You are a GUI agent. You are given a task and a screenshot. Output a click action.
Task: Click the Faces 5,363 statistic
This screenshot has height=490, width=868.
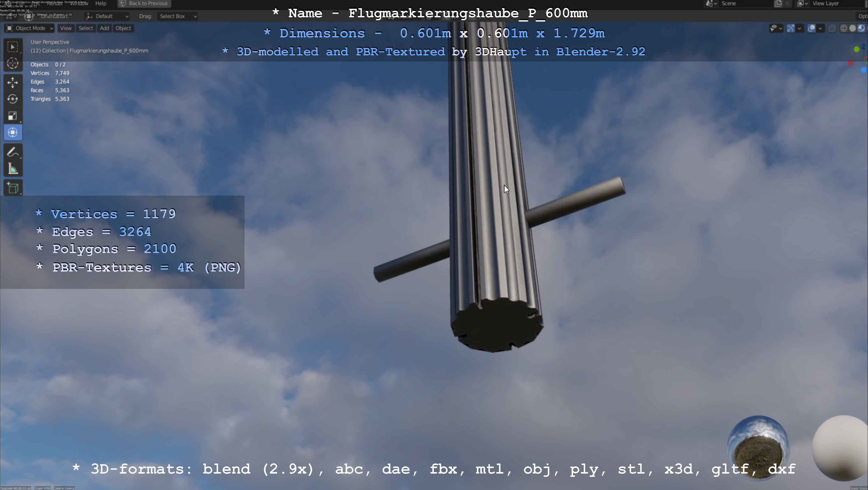pos(50,90)
